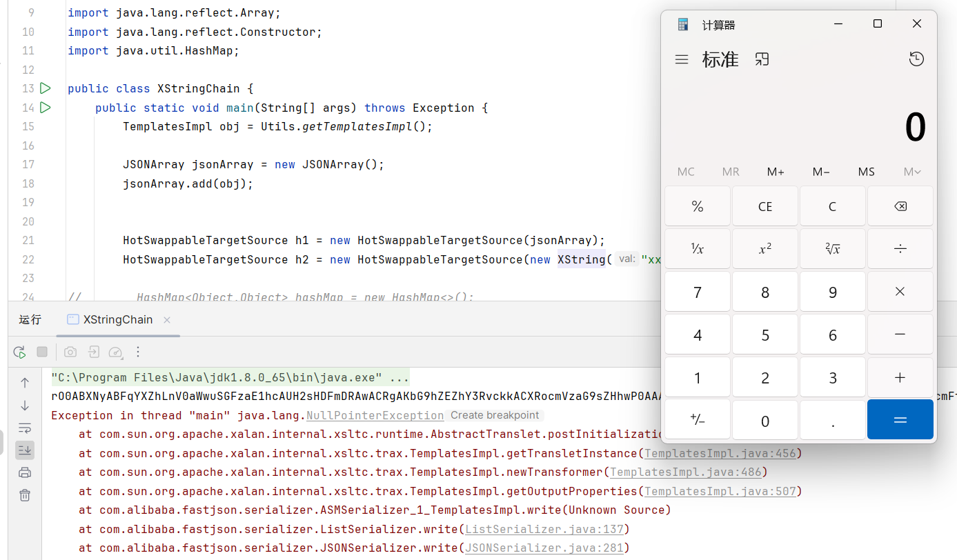Viewport: 957px width, 560px height.
Task: Click the square root key
Action: tap(833, 250)
